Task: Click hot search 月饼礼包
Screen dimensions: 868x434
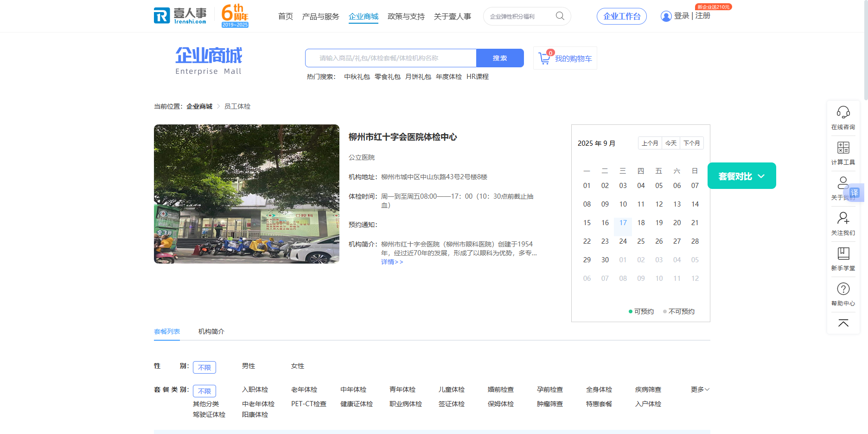Action: click(418, 77)
